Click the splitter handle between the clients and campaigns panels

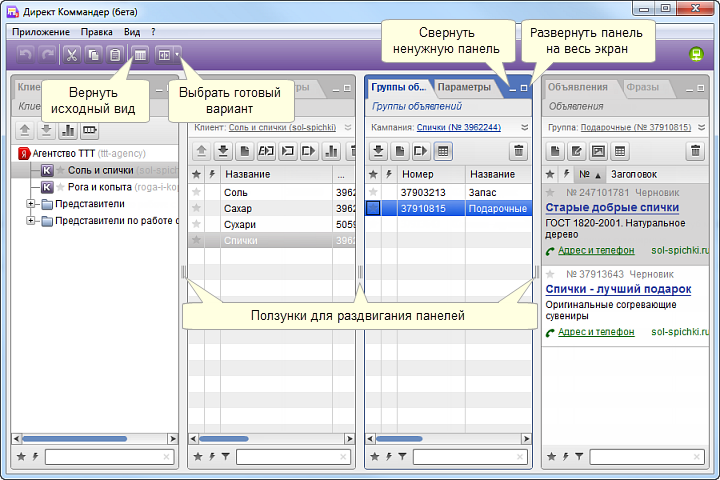coord(183,272)
